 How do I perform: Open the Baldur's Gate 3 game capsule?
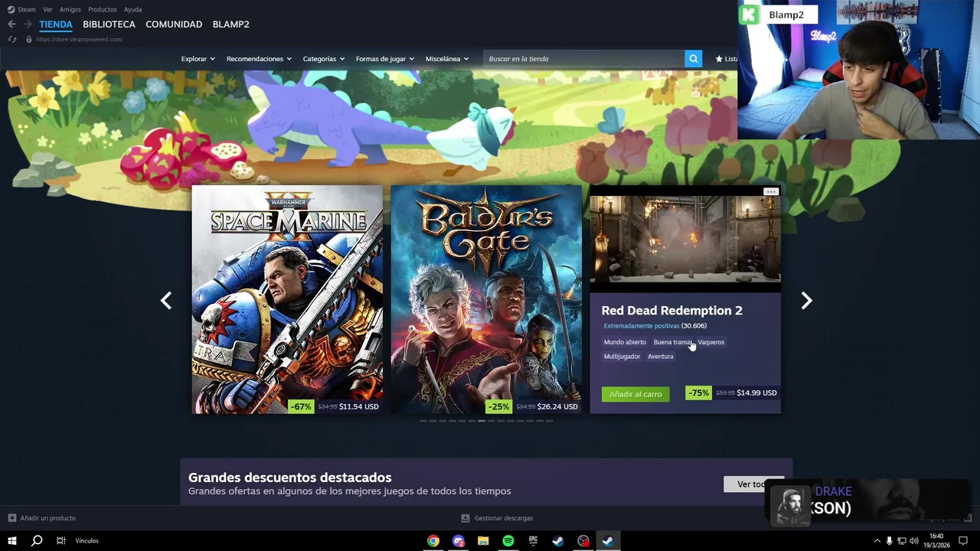click(486, 299)
